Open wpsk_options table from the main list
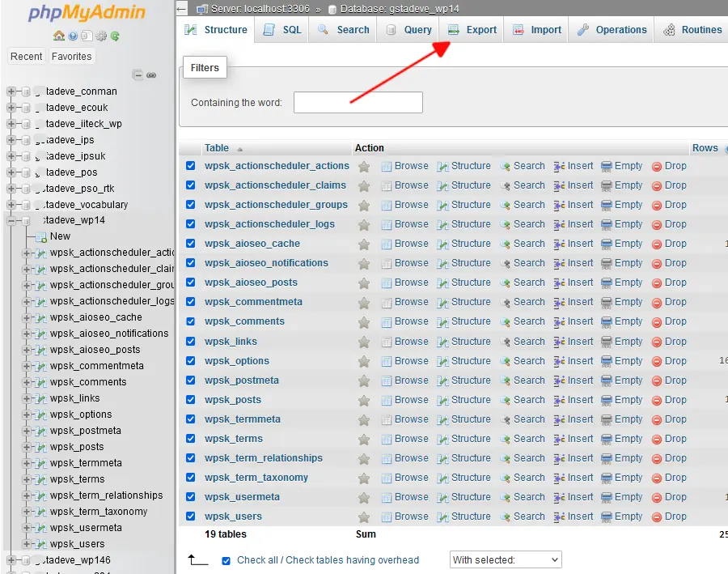Viewport: 728px width, 574px height. coord(237,360)
